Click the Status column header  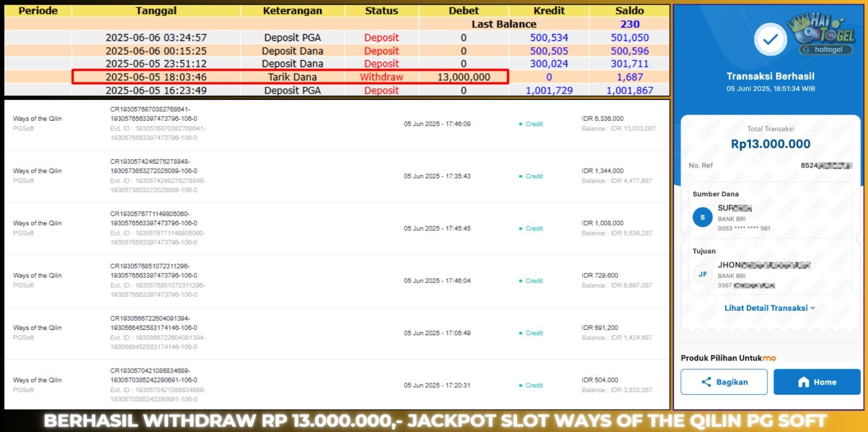pos(381,11)
